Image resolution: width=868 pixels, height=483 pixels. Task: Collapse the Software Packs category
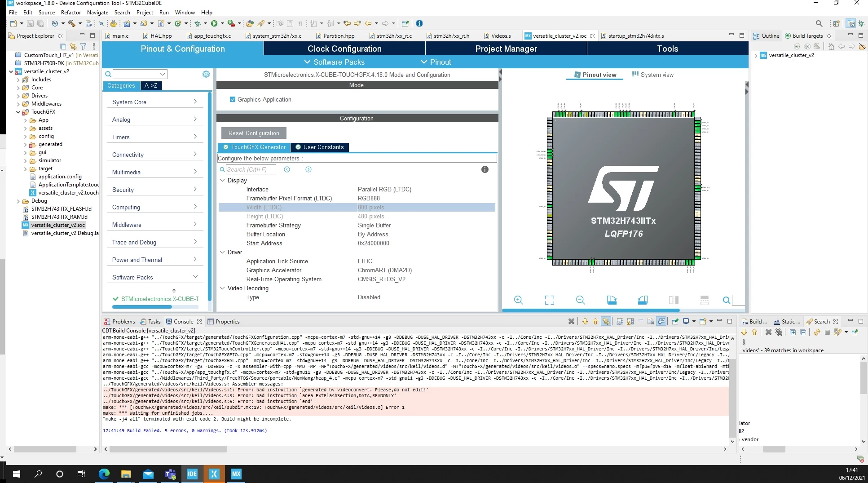(x=154, y=277)
